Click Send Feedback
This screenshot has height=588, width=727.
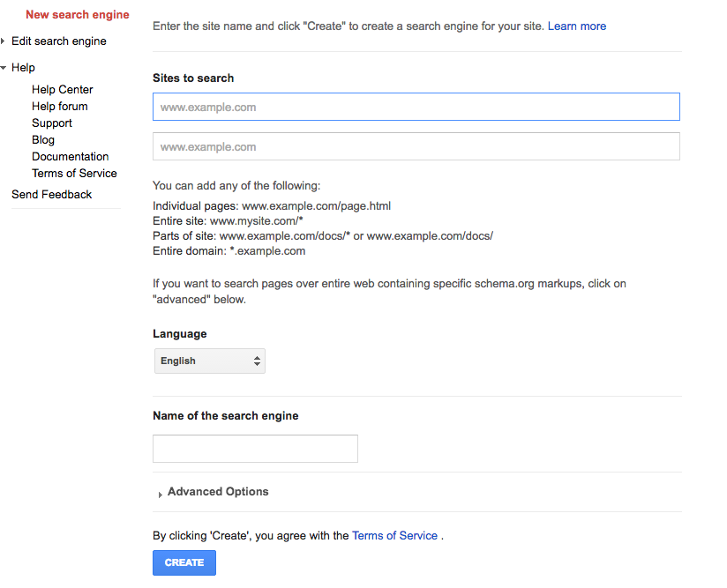coord(51,194)
